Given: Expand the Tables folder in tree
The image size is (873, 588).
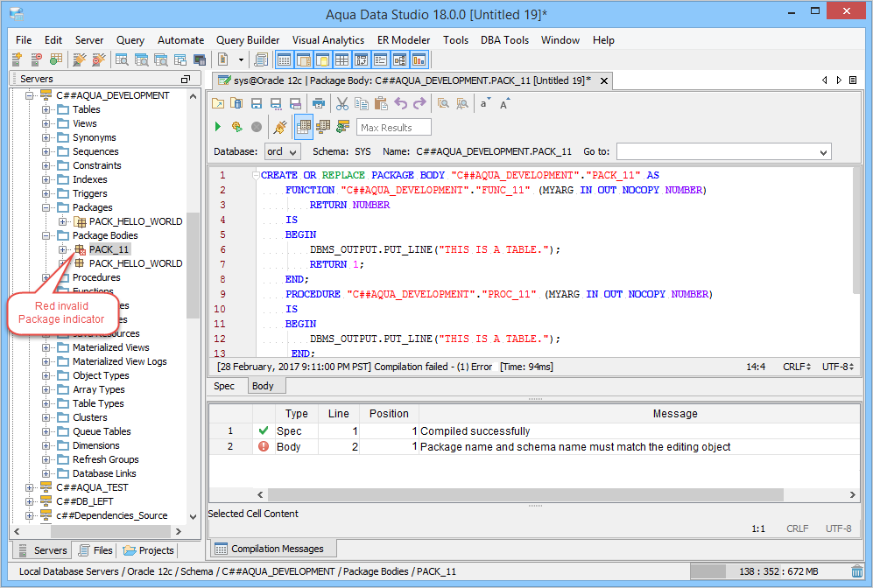Looking at the screenshot, I should (x=46, y=109).
